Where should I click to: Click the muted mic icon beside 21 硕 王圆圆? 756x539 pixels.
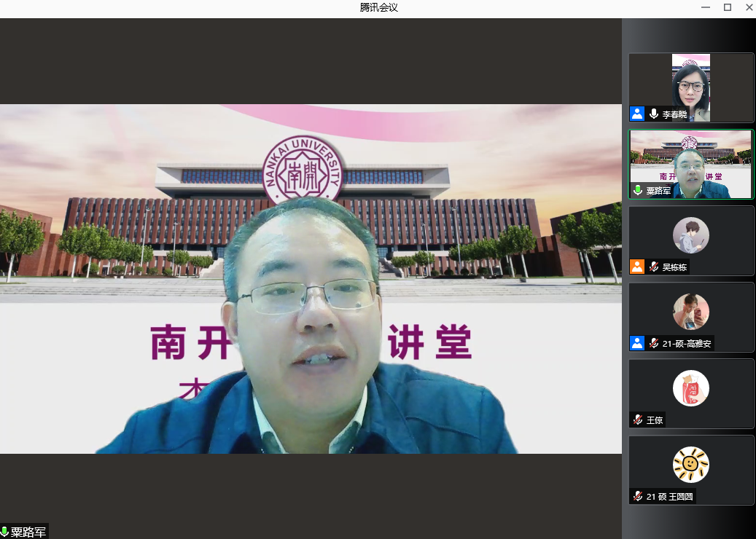[x=638, y=496]
